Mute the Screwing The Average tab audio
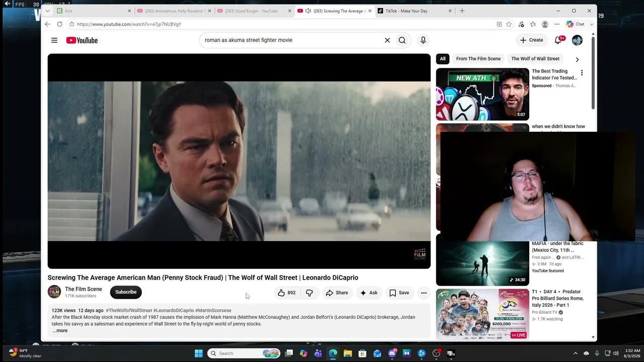 (308, 11)
